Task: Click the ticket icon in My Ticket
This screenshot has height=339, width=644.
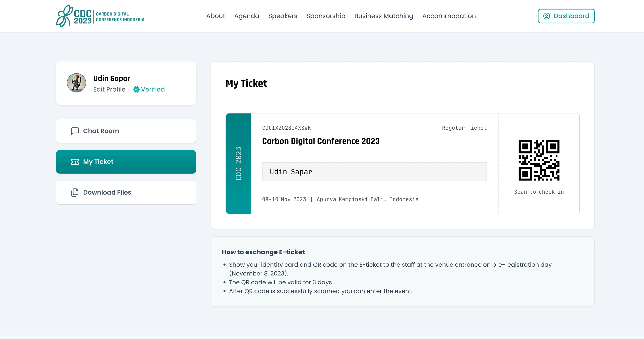Action: tap(75, 162)
